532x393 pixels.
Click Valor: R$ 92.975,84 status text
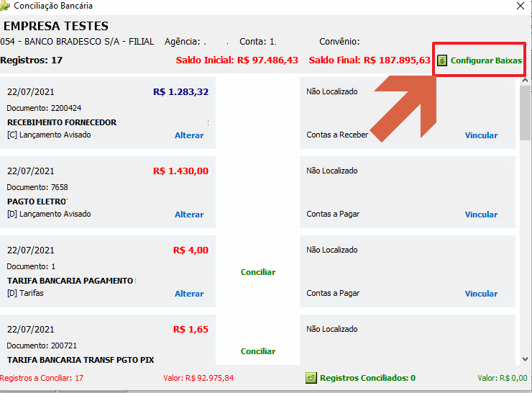coord(198,378)
